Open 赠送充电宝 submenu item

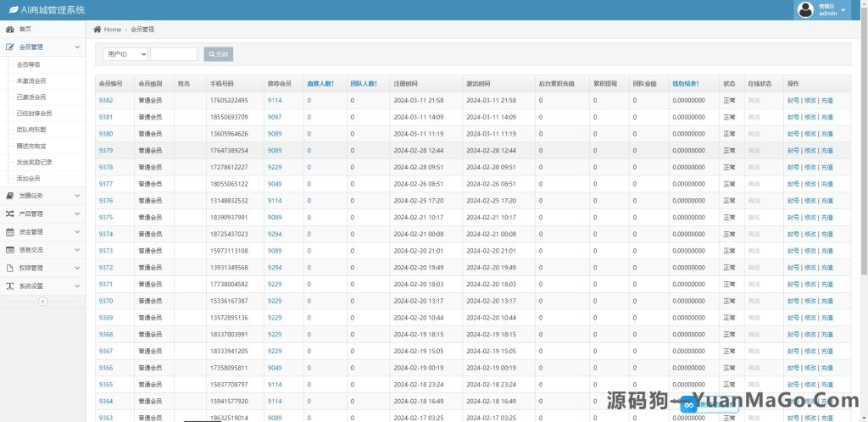(31, 146)
